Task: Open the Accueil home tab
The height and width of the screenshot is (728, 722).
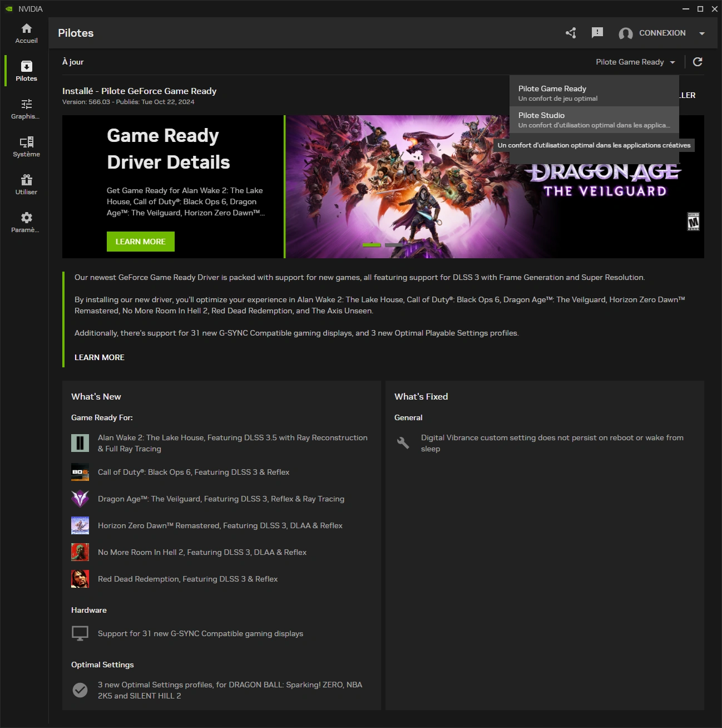Action: tap(26, 33)
